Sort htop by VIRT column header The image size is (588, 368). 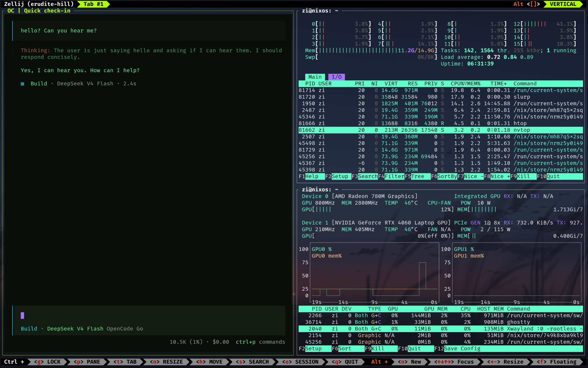tap(391, 84)
